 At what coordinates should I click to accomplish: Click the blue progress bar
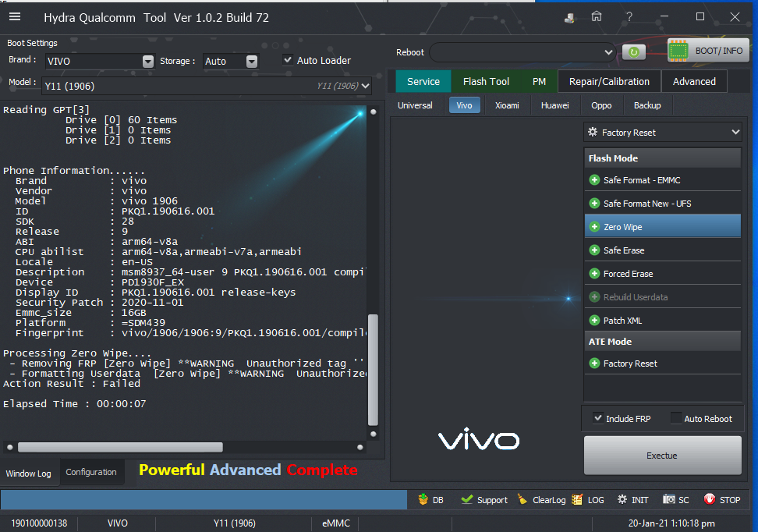click(204, 499)
